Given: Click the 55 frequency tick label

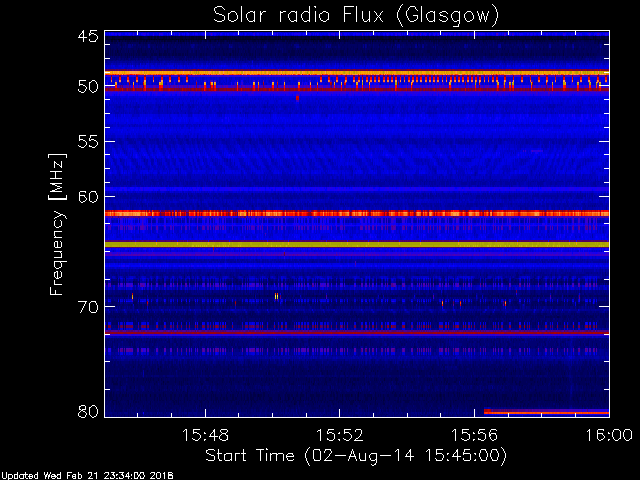Looking at the screenshot, I should 88,142.
